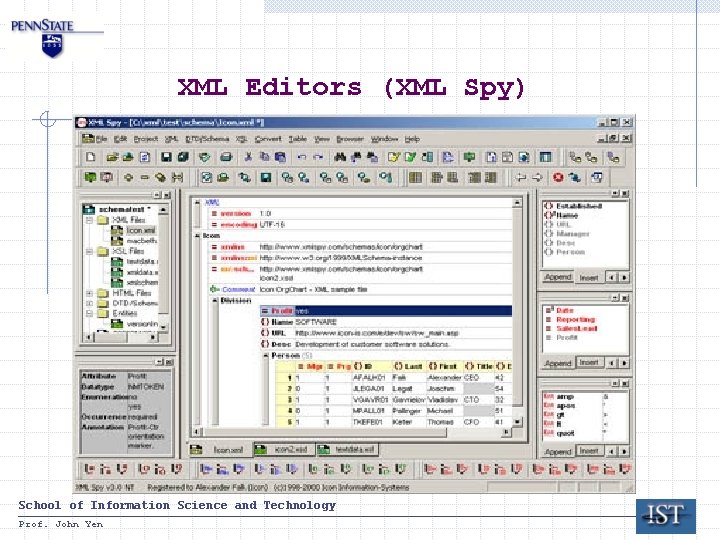Click the CFO title cell

[478, 422]
